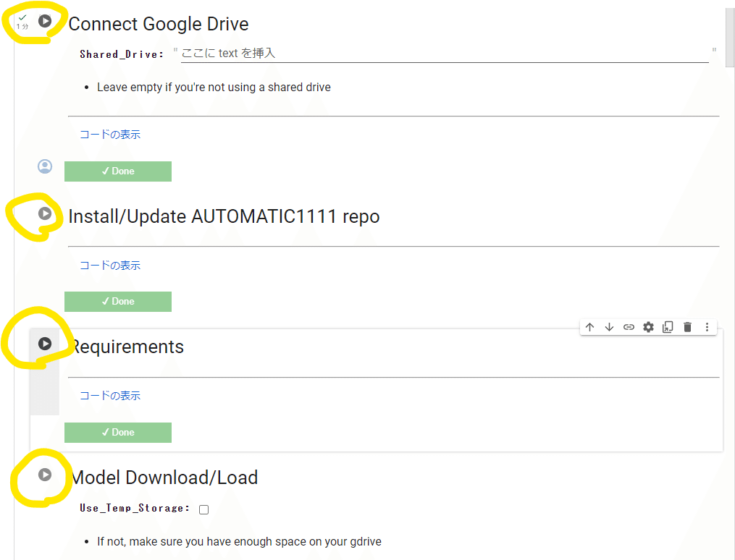Image resolution: width=735 pixels, height=560 pixels.
Task: Open more cell actions menu
Action: click(x=707, y=327)
